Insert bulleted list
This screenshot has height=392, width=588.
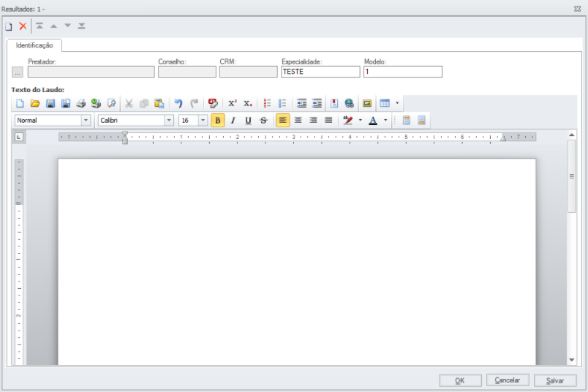tap(282, 103)
